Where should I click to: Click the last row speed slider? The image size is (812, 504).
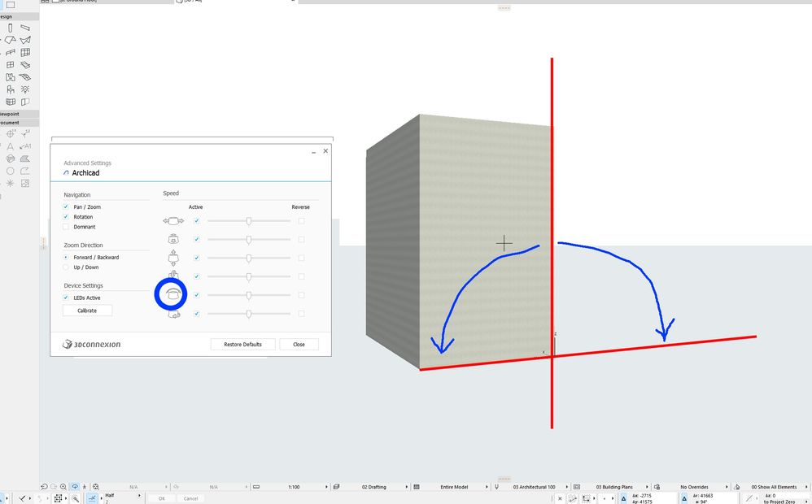coord(249,314)
